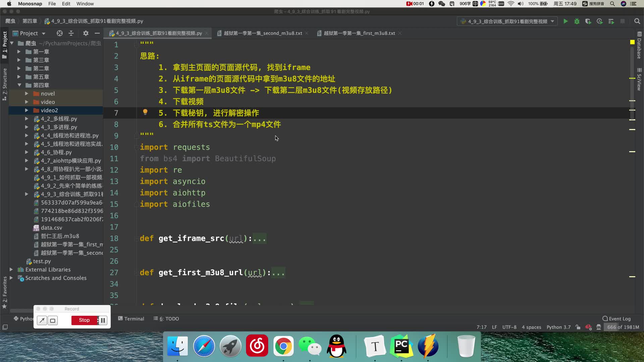Open the Favorites side tool window

pos(5,292)
